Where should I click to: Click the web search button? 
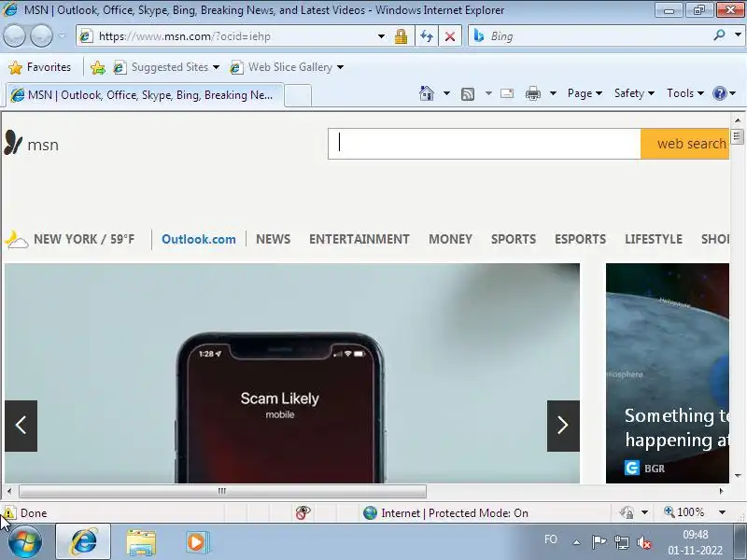pyautogui.click(x=685, y=144)
